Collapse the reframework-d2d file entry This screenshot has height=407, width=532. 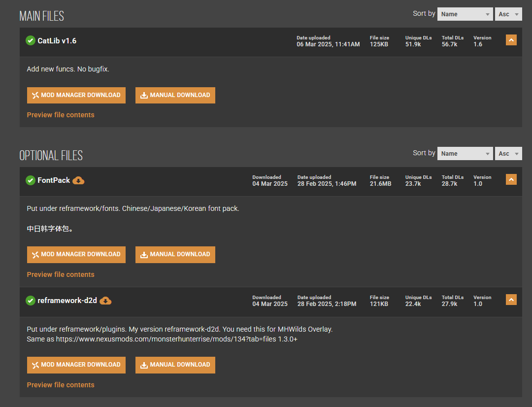point(511,300)
